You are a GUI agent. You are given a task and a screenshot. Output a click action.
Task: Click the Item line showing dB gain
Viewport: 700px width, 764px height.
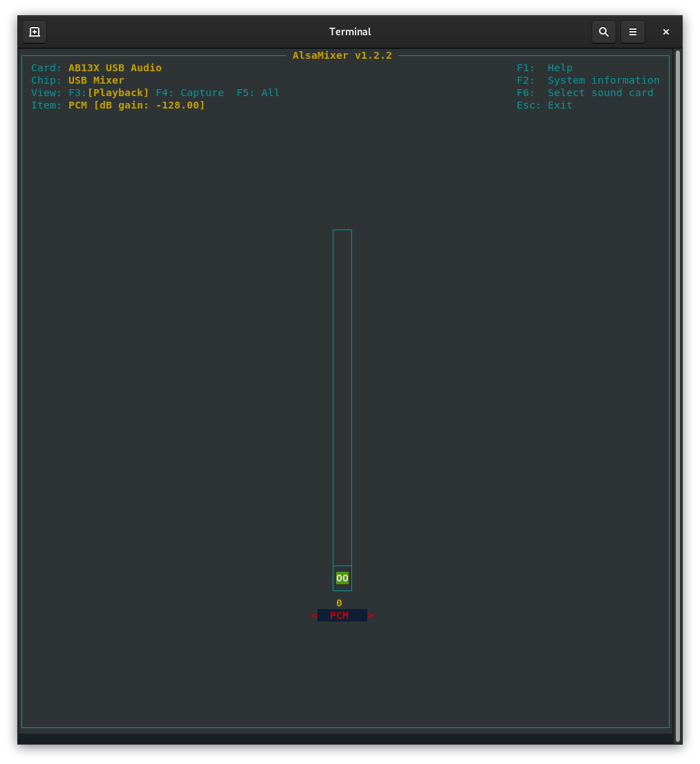118,104
